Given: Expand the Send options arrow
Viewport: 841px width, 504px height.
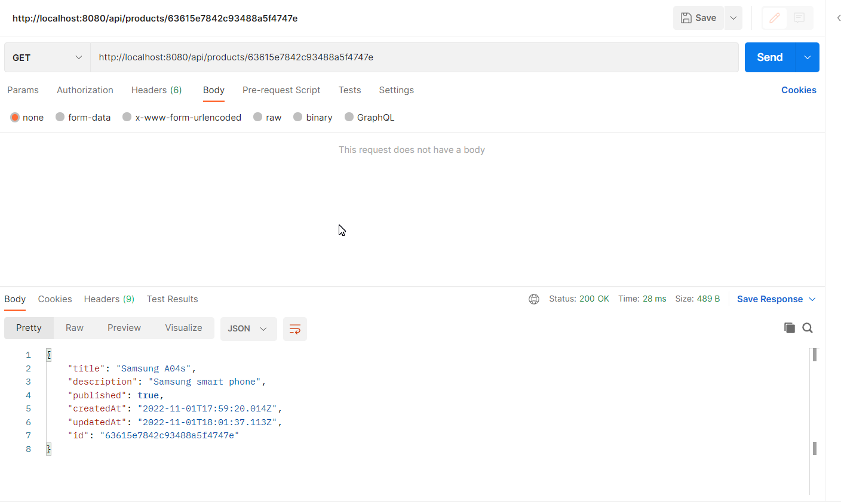Looking at the screenshot, I should click(x=808, y=57).
